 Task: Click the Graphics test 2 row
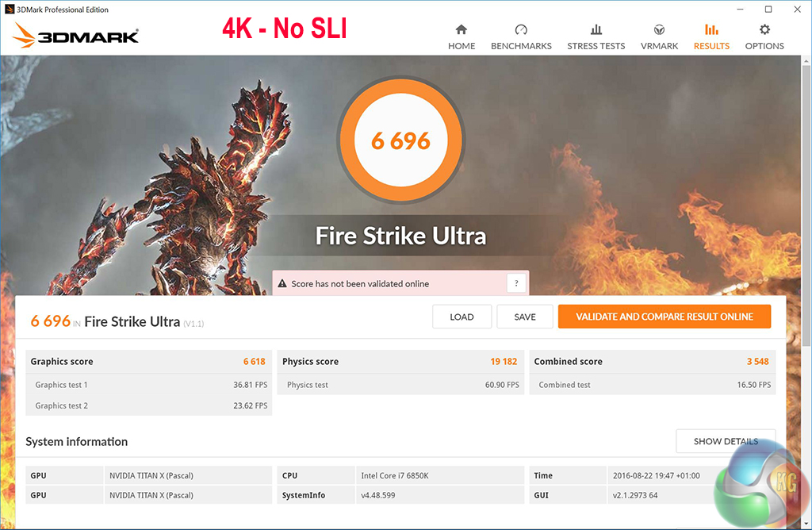pyautogui.click(x=149, y=405)
